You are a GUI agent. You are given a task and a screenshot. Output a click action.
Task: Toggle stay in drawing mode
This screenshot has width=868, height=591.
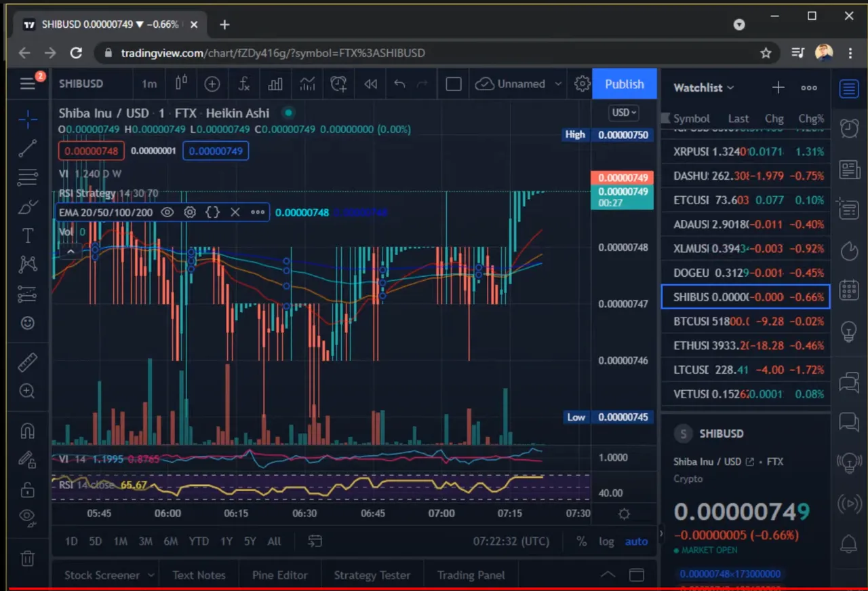pyautogui.click(x=28, y=459)
